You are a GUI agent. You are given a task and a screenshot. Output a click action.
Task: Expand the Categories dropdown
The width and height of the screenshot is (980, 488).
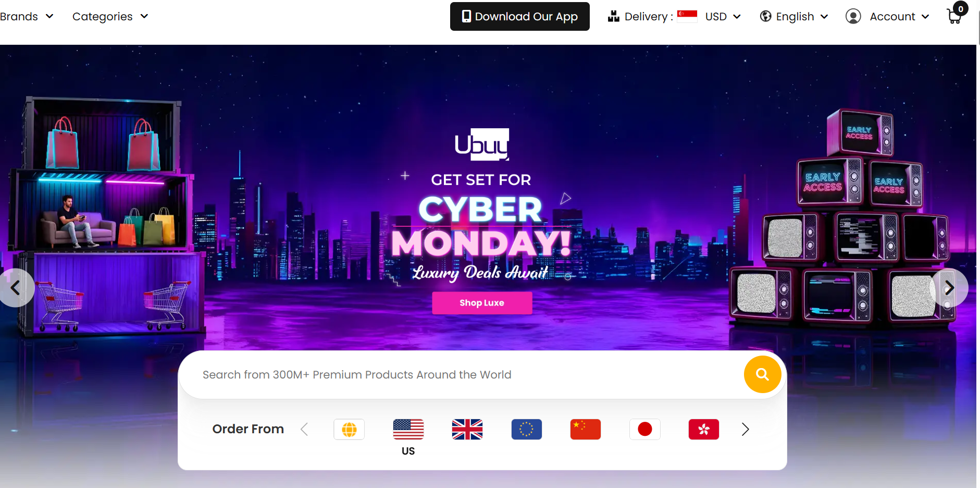(x=110, y=17)
